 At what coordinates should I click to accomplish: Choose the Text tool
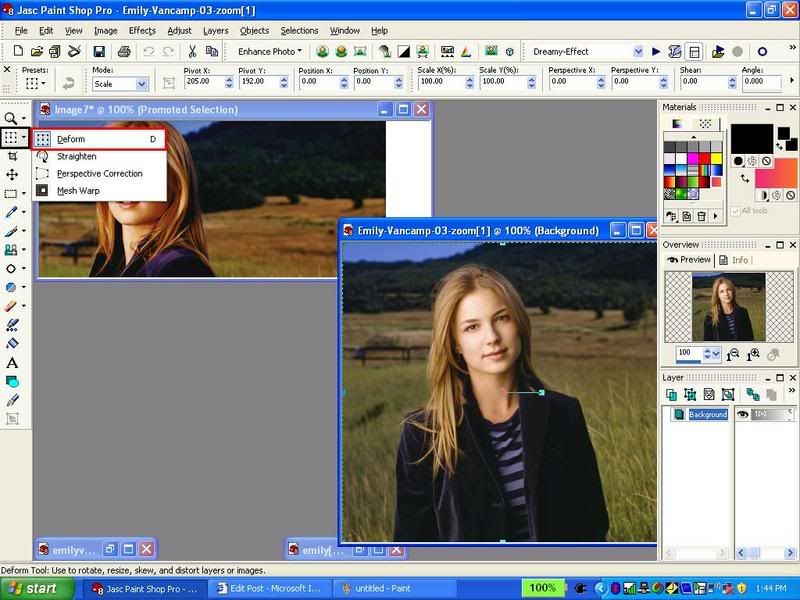(x=12, y=363)
